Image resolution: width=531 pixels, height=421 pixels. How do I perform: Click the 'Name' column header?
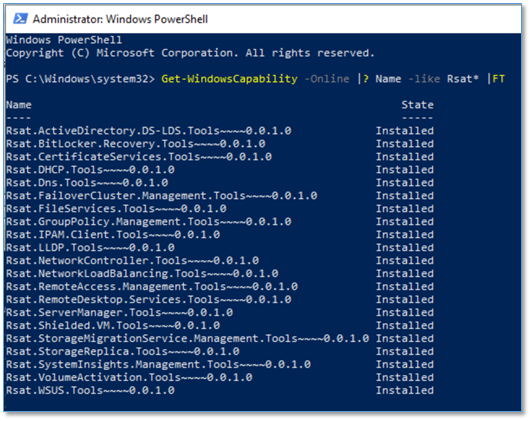pos(19,105)
